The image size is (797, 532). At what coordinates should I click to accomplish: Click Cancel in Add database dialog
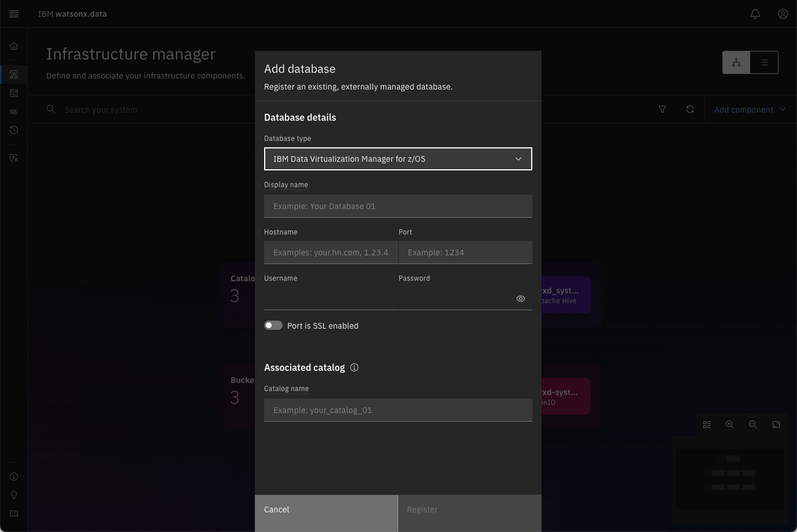327,514
